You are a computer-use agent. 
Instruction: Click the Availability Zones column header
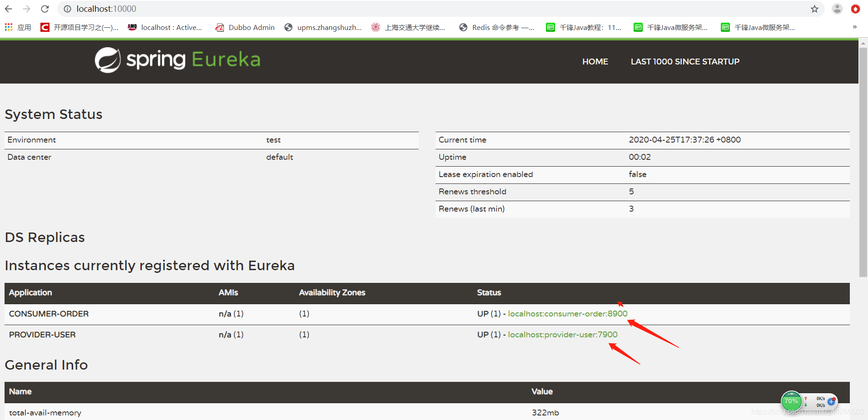(332, 292)
